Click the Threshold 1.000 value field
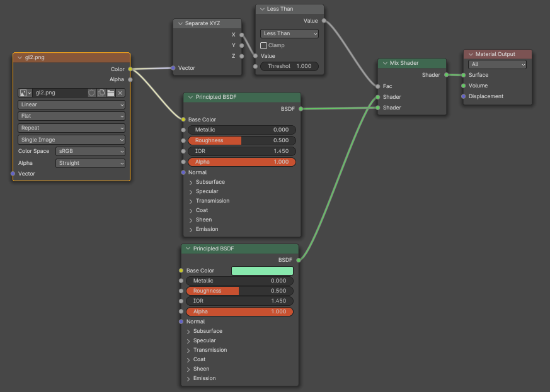This screenshot has width=550, height=392. pyautogui.click(x=289, y=66)
